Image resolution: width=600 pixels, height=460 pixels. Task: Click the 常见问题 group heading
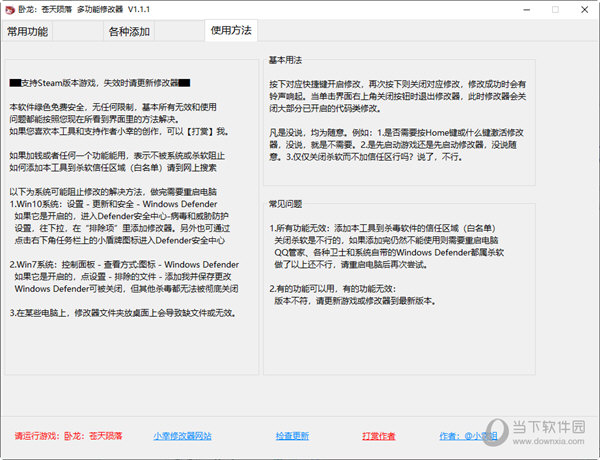(x=285, y=204)
